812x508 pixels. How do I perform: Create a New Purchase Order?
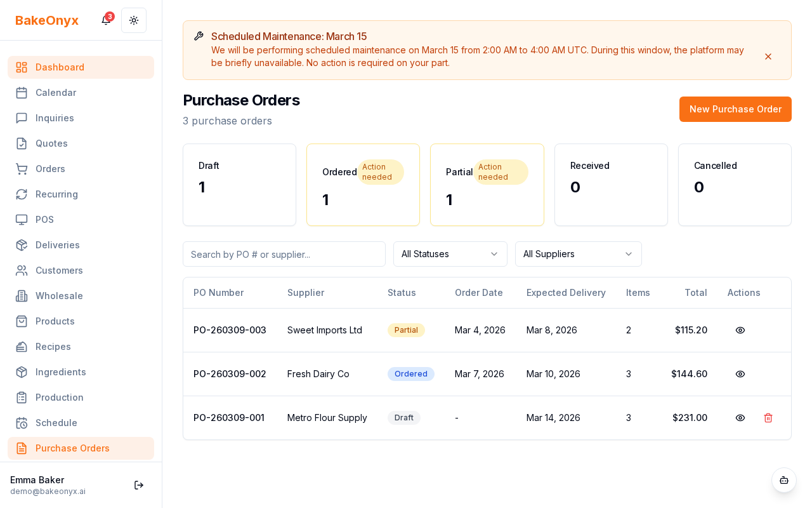735,109
